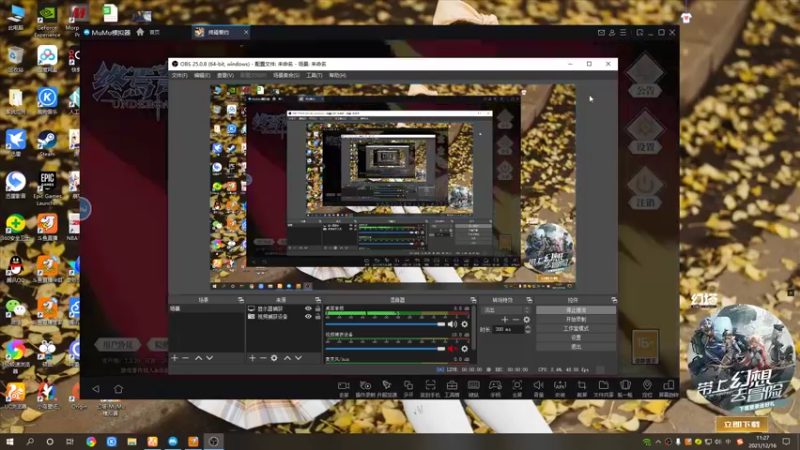Unmute video capture device red speaker
Viewport: 800px width, 450px height.
(x=452, y=349)
